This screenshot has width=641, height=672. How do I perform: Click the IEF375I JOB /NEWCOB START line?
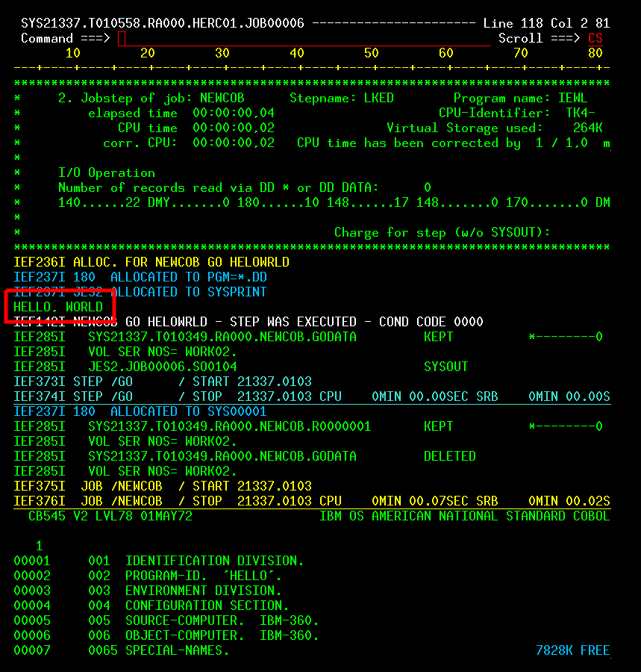163,486
